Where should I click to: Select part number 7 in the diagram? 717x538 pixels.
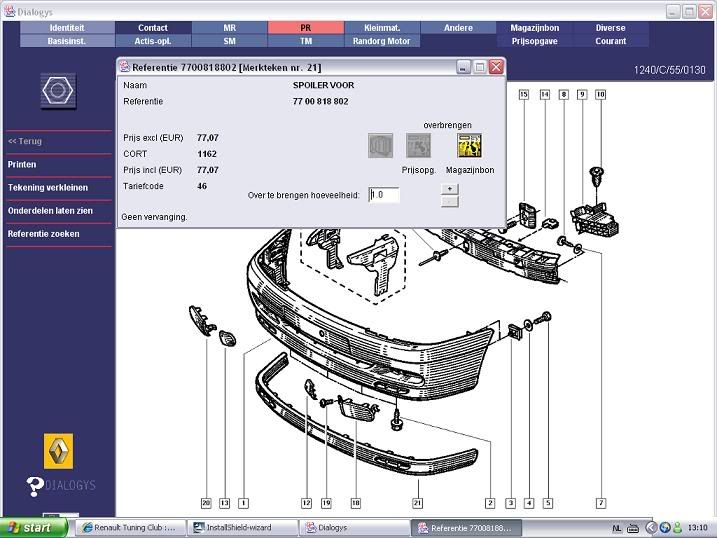[601, 503]
